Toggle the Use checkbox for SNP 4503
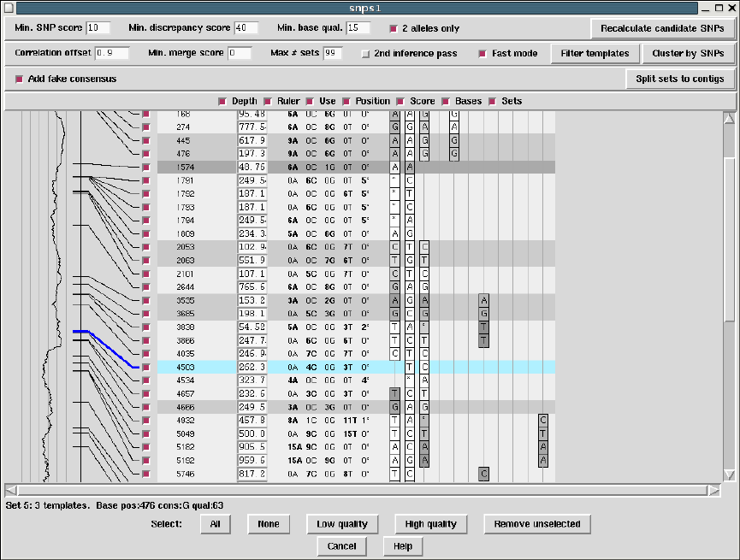The width and height of the screenshot is (740, 560). pyautogui.click(x=145, y=367)
